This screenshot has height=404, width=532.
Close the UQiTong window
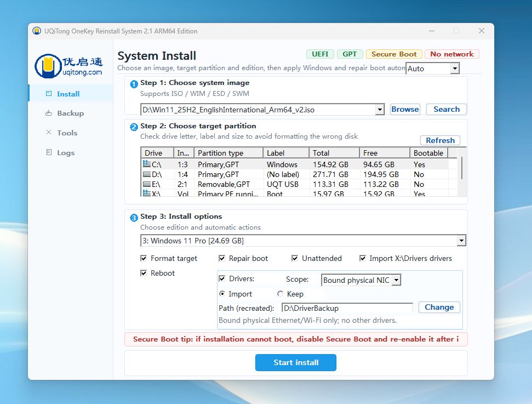(482, 31)
